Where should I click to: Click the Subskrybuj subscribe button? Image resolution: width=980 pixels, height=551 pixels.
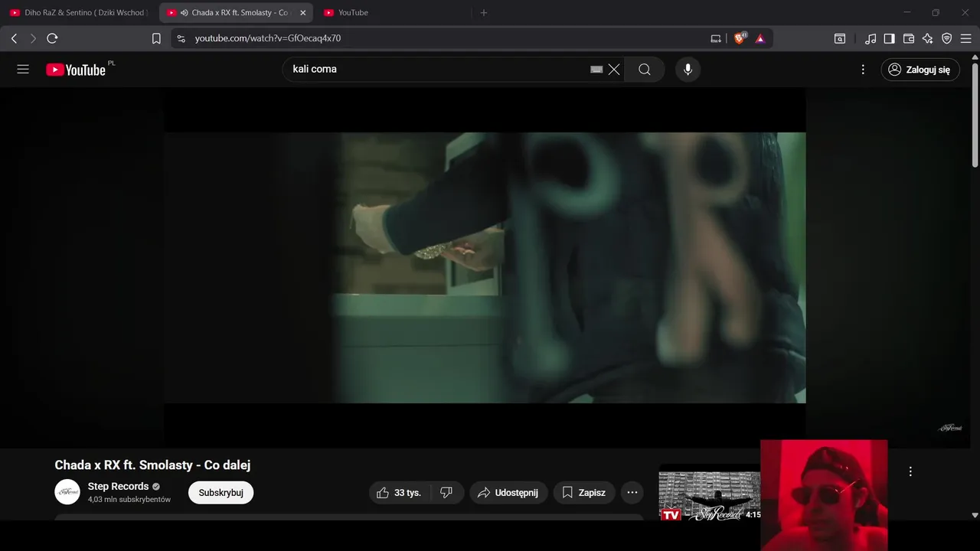tap(220, 493)
